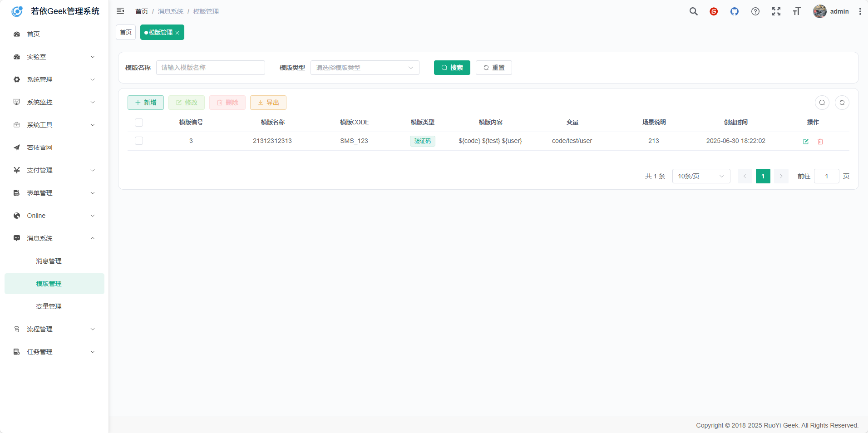Image resolution: width=868 pixels, height=433 pixels.
Task: Toggle search bar visibility round button
Action: tap(822, 103)
